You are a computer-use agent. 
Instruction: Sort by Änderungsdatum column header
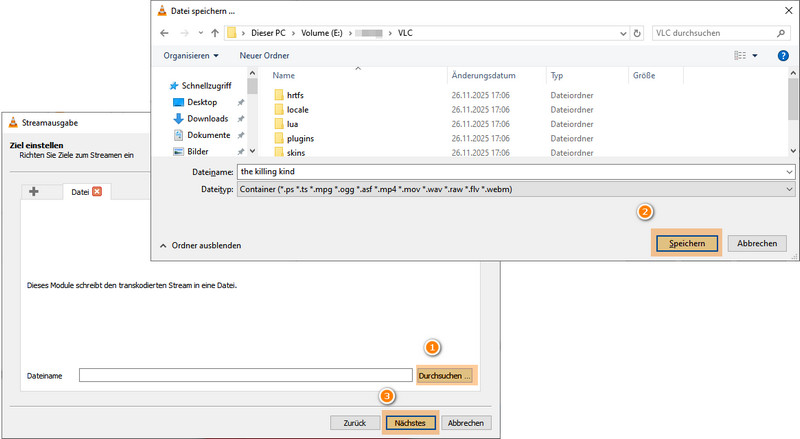pos(483,76)
